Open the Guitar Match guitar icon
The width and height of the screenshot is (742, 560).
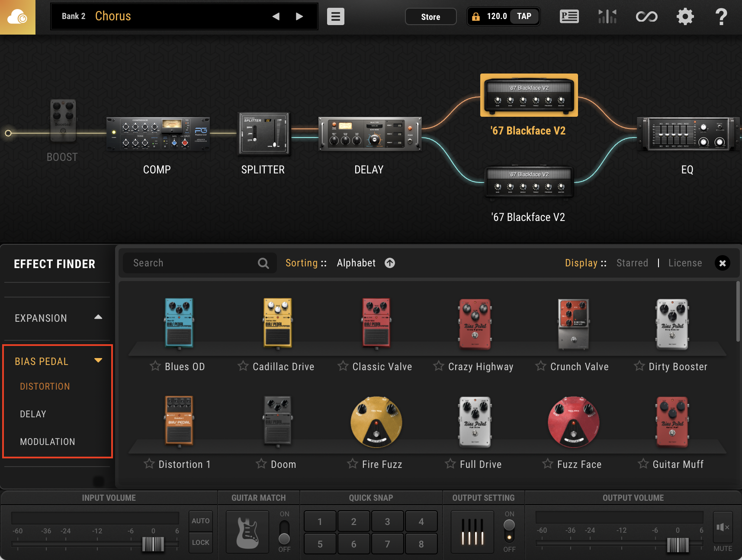247,532
